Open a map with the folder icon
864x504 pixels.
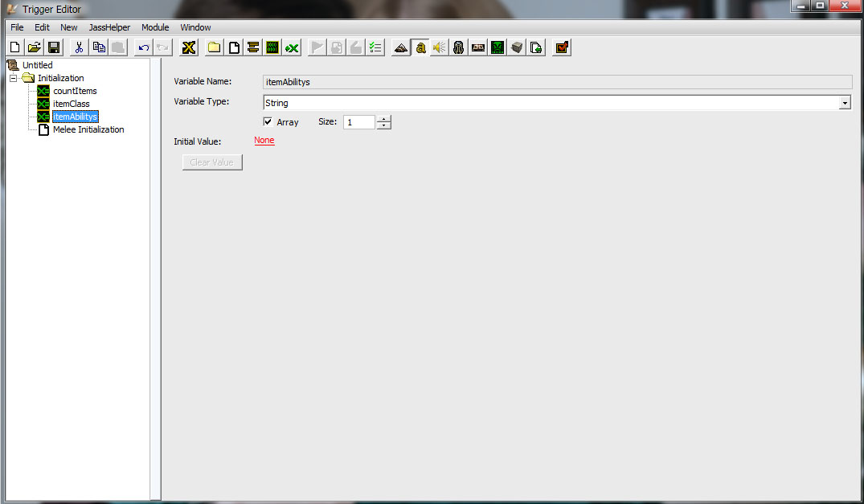tap(35, 48)
